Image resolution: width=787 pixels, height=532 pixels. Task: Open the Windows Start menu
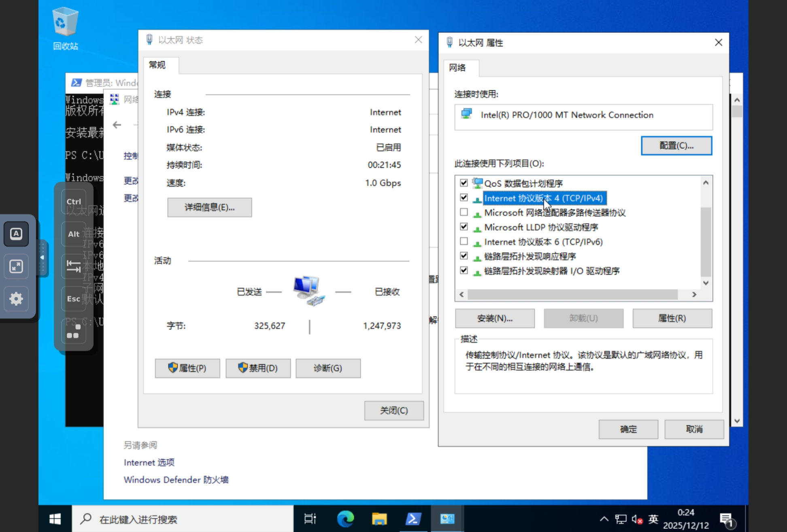[55, 519]
